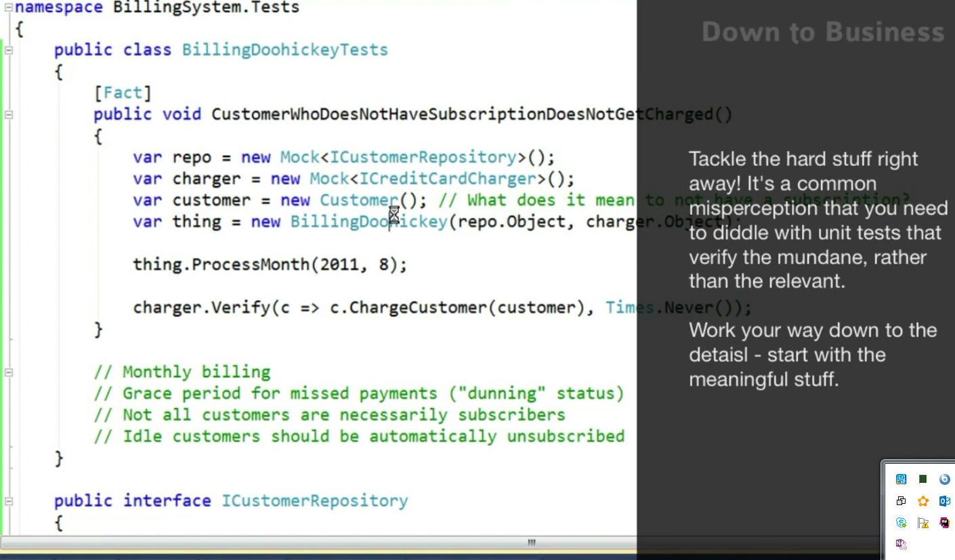Screen dimensions: 955x560
Task: Open the green grid tray icon
Action: pyautogui.click(x=922, y=479)
